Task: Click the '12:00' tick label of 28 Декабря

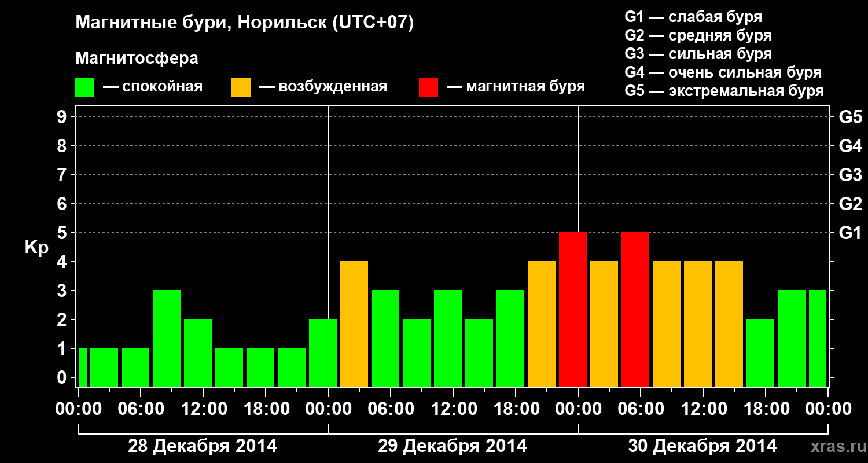Action: (203, 409)
